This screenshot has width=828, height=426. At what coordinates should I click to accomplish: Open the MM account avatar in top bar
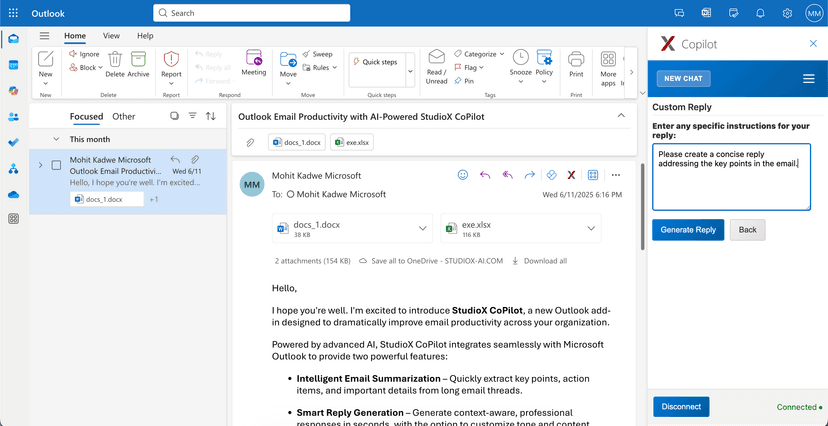[814, 13]
